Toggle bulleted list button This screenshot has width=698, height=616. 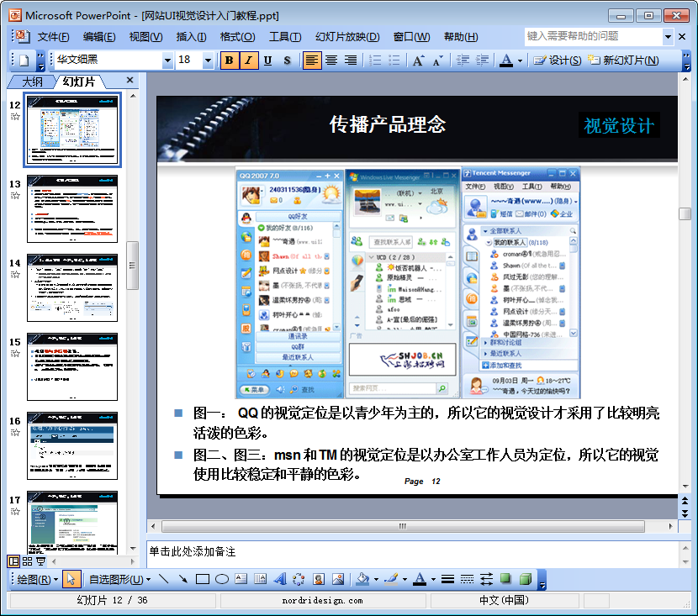394,61
